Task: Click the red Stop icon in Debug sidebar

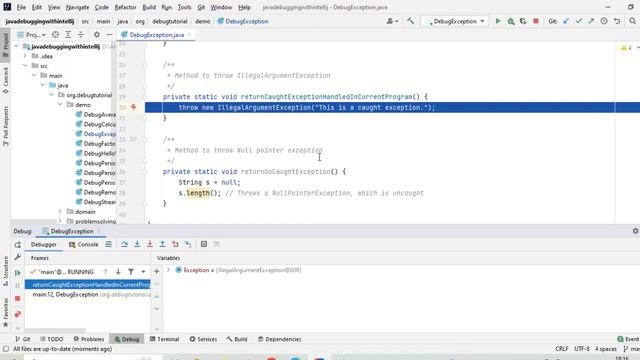Action: pos(18,298)
